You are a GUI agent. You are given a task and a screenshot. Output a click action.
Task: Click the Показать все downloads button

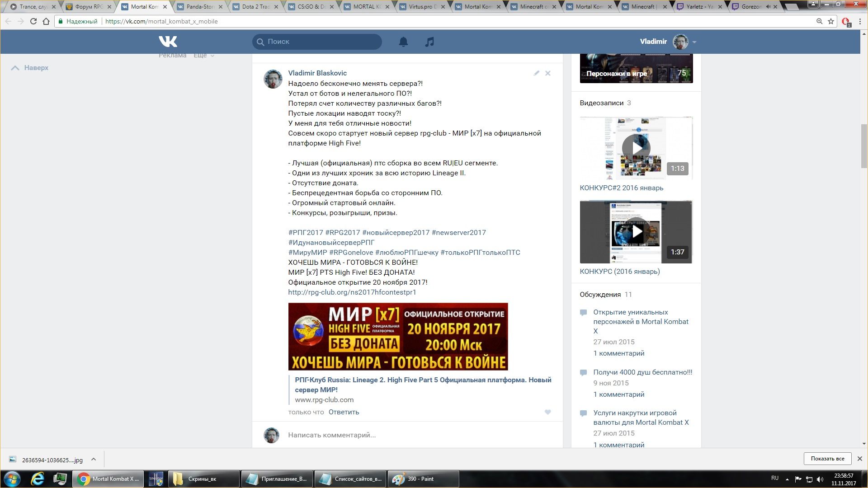point(827,459)
